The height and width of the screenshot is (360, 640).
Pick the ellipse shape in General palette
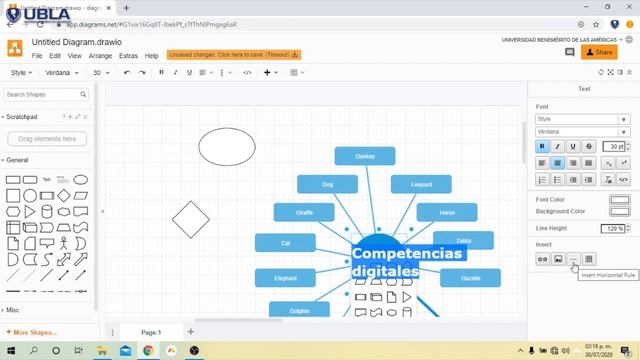pos(80,180)
